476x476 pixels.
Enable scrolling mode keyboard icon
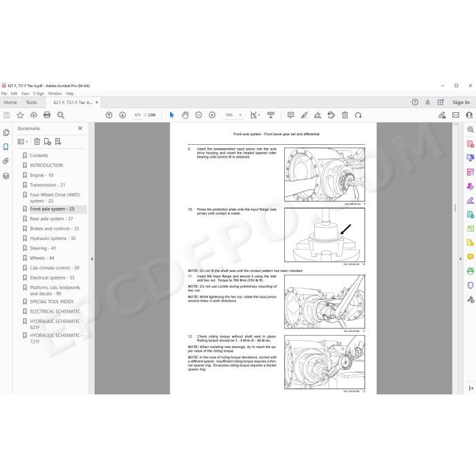pos(271,115)
